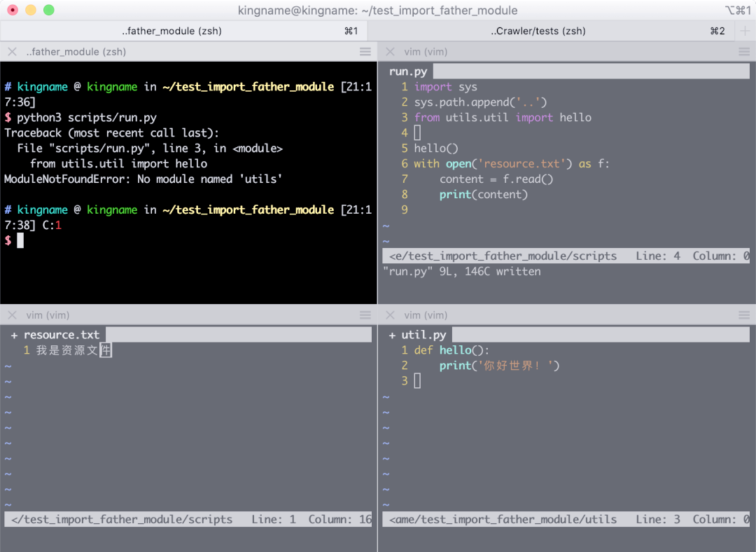Switch to the ..Crawler/tests (zsh) tab
756x552 pixels.
pyautogui.click(x=552, y=31)
